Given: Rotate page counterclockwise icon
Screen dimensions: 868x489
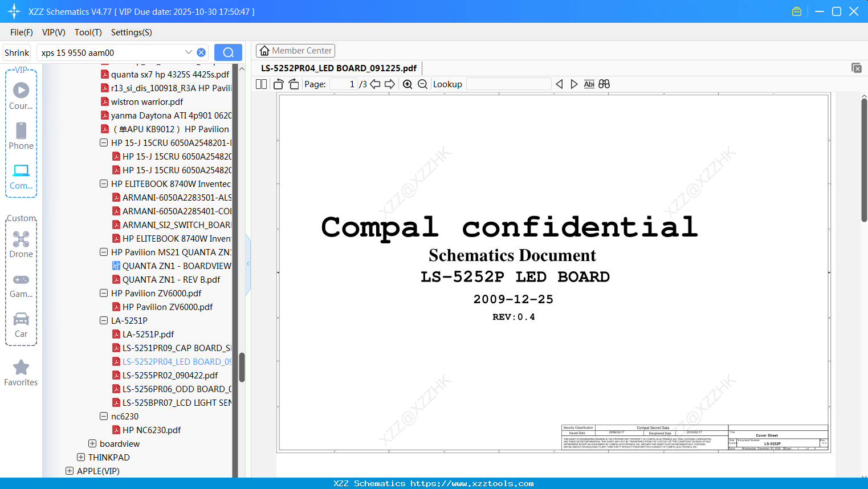Looking at the screenshot, I should pyautogui.click(x=279, y=84).
